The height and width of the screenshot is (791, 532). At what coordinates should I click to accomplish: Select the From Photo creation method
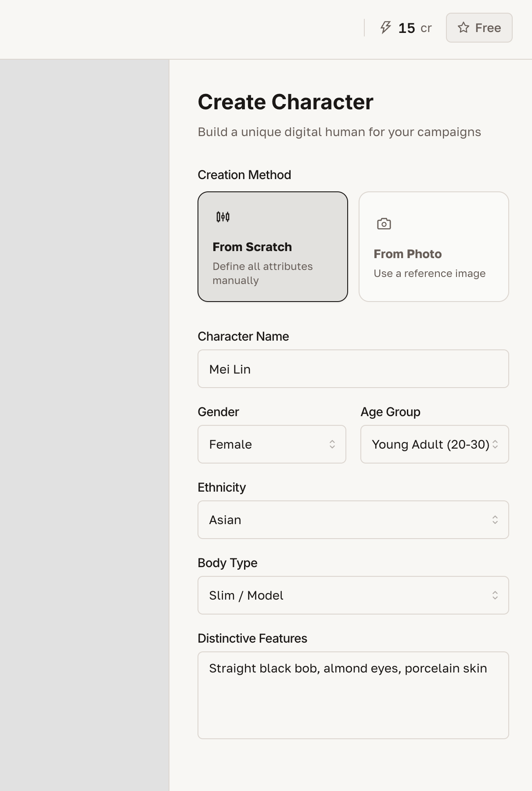[x=434, y=246]
